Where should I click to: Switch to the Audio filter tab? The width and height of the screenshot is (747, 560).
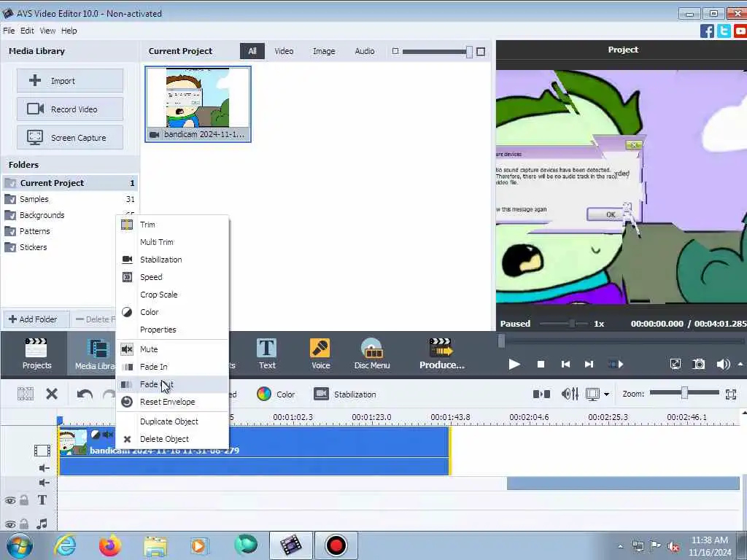click(x=365, y=51)
